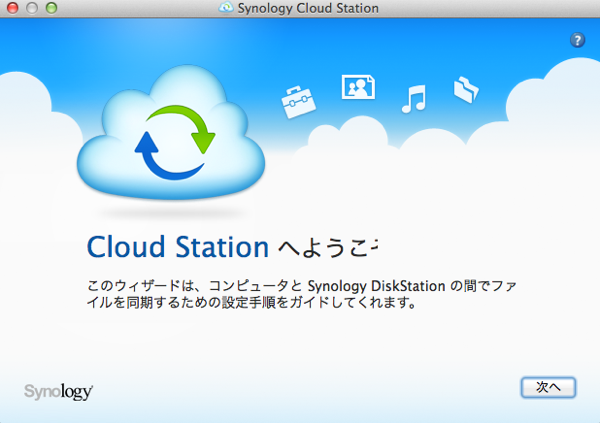Click the small cloud icon in the title bar
The height and width of the screenshot is (423, 600).
pyautogui.click(x=226, y=8)
